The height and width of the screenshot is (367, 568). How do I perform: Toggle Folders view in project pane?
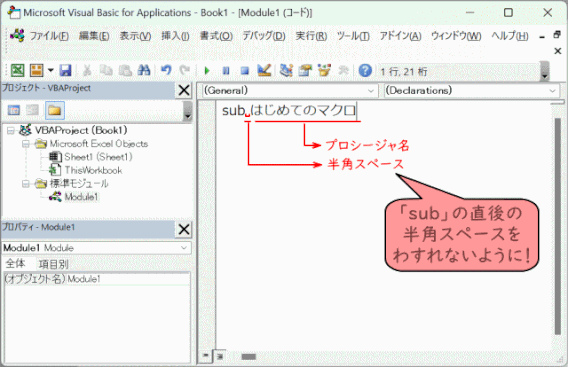(55, 110)
